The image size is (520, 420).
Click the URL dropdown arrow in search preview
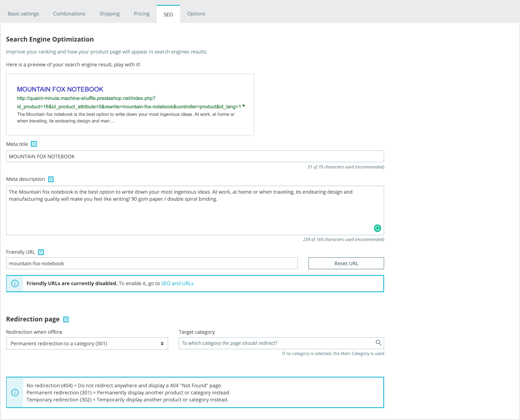244,106
